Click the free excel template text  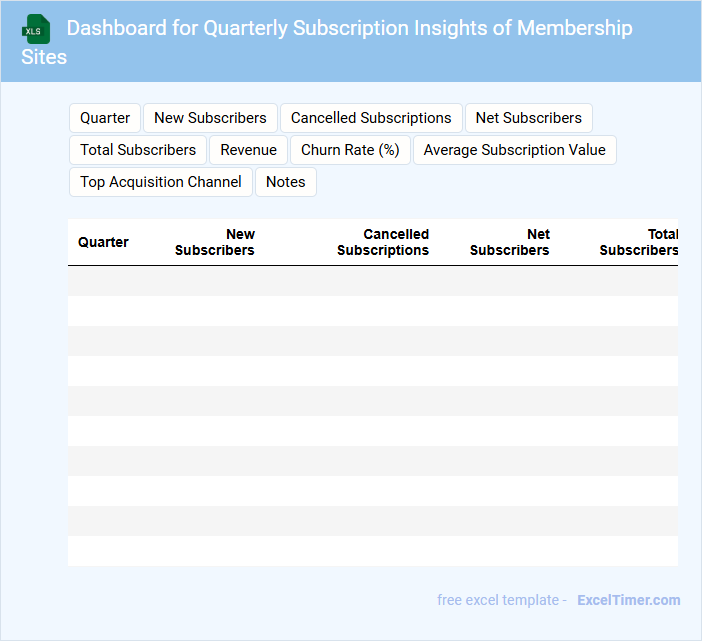coord(498,600)
